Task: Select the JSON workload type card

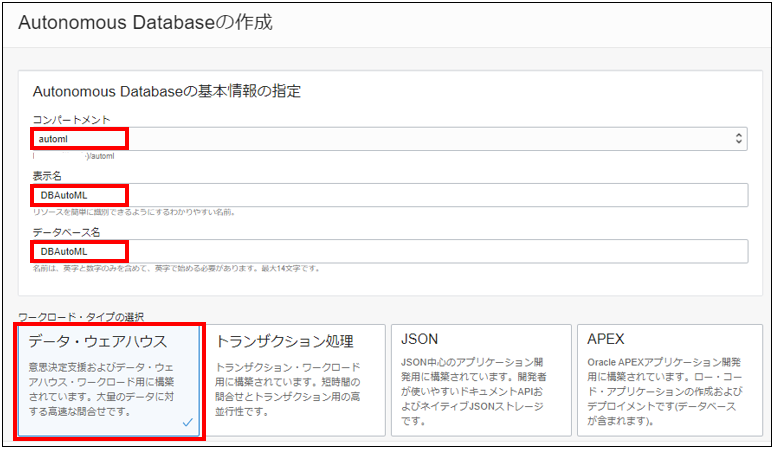Action: 481,380
